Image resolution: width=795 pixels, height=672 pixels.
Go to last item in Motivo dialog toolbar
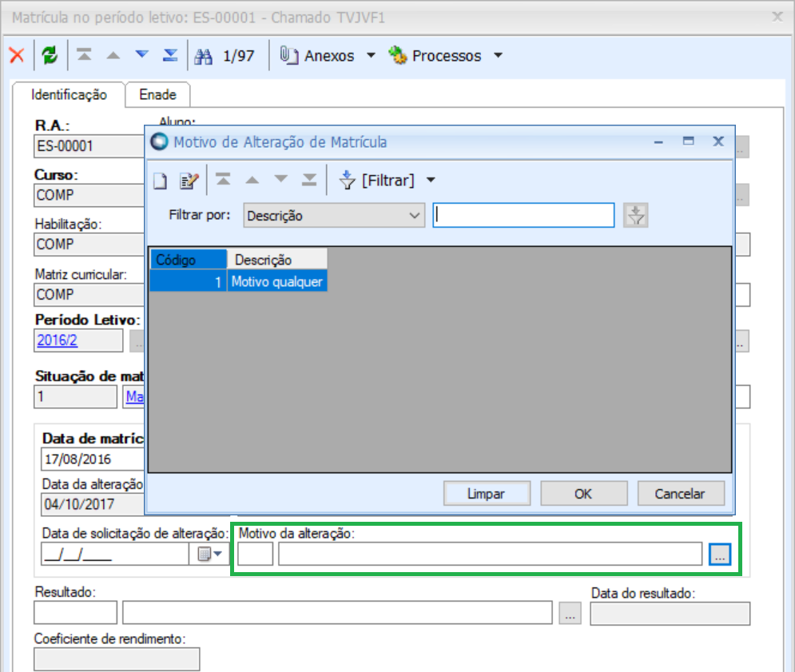[309, 180]
